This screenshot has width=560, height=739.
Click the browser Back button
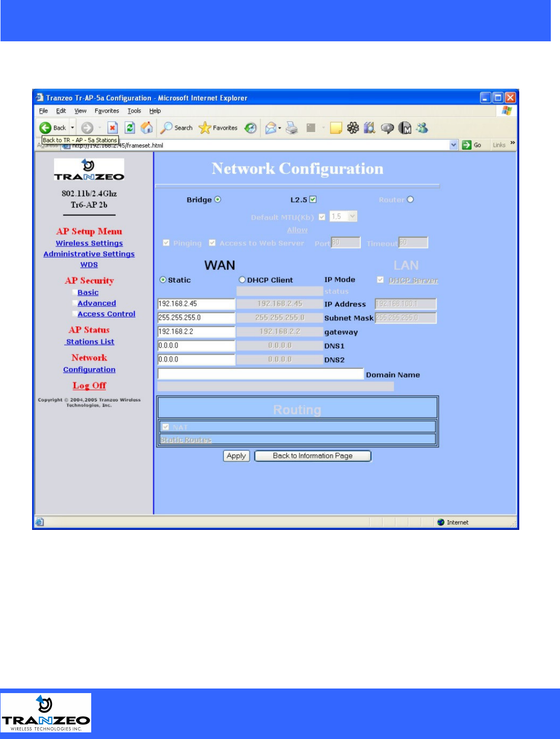click(x=53, y=128)
